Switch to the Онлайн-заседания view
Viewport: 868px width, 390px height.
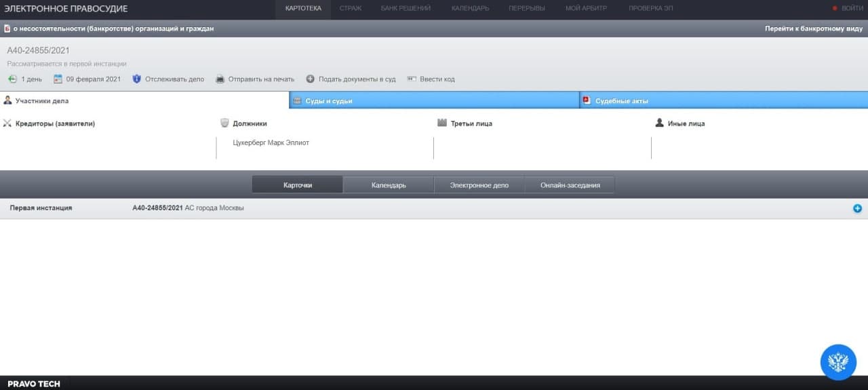point(570,185)
